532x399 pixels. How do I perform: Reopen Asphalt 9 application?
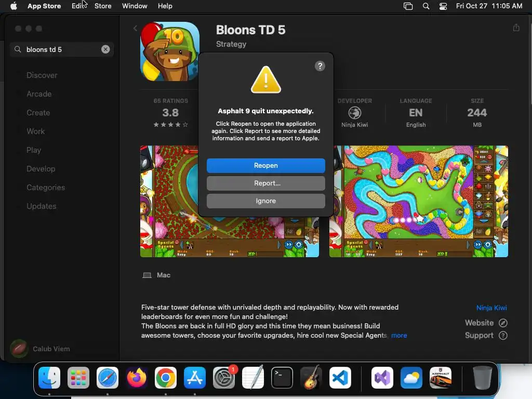point(265,166)
